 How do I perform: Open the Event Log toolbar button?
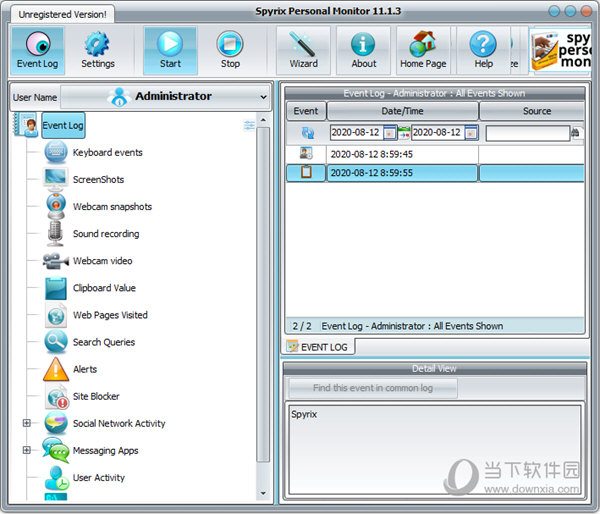tap(38, 50)
